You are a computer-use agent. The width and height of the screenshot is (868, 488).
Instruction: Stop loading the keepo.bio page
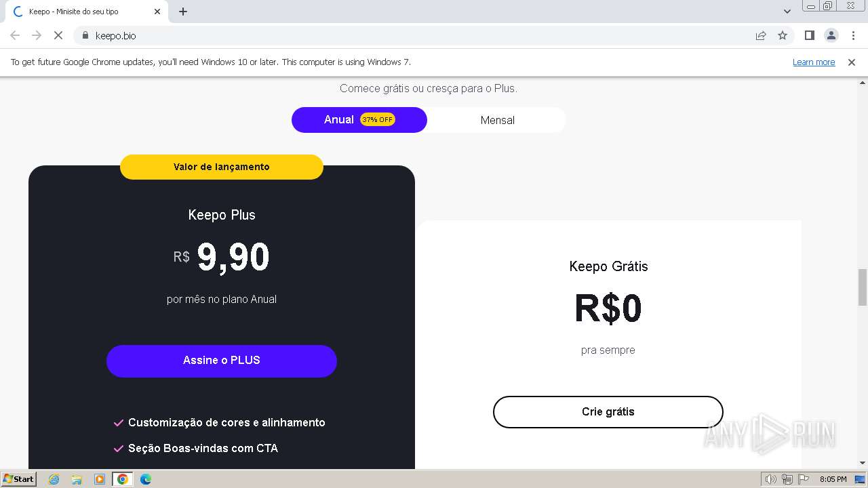(58, 35)
